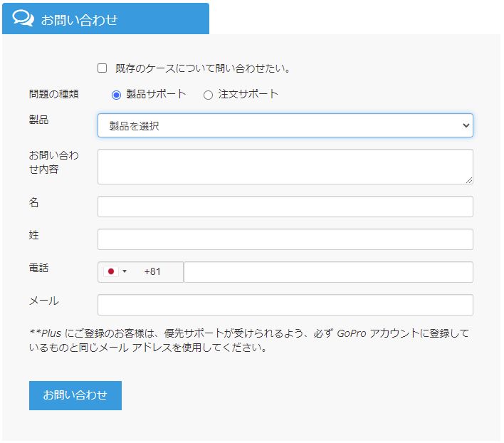The width and height of the screenshot is (504, 443).
Task: Select the 製品サポート radio button
Action: [116, 95]
